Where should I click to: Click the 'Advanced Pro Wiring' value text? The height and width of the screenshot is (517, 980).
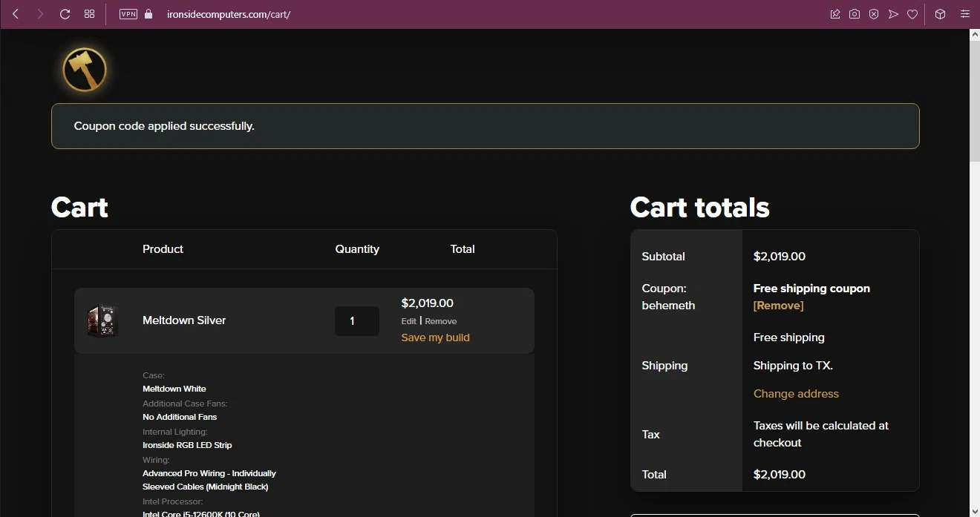pyautogui.click(x=209, y=480)
